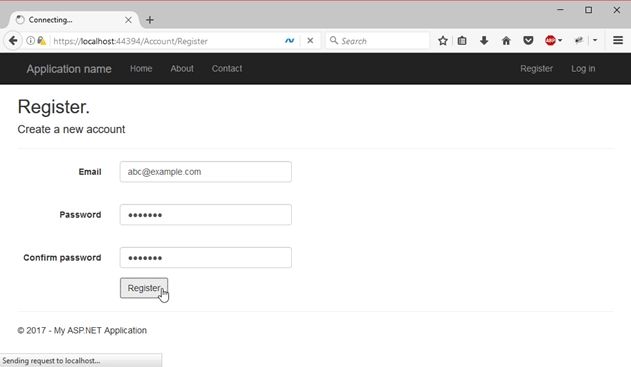Viewport: 631px width, 367px height.
Task: Click the Password label
Action: (x=80, y=214)
